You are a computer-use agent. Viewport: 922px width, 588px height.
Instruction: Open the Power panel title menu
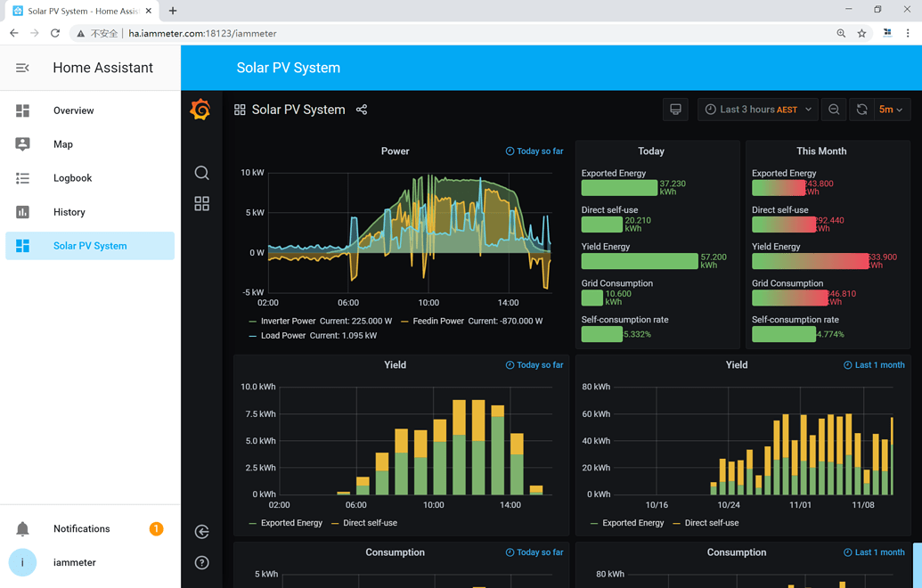[396, 151]
